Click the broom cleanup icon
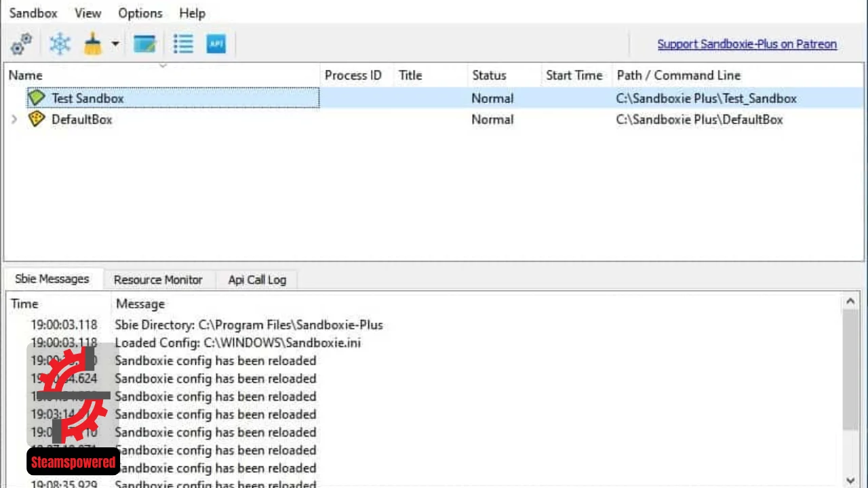868x488 pixels. point(93,44)
